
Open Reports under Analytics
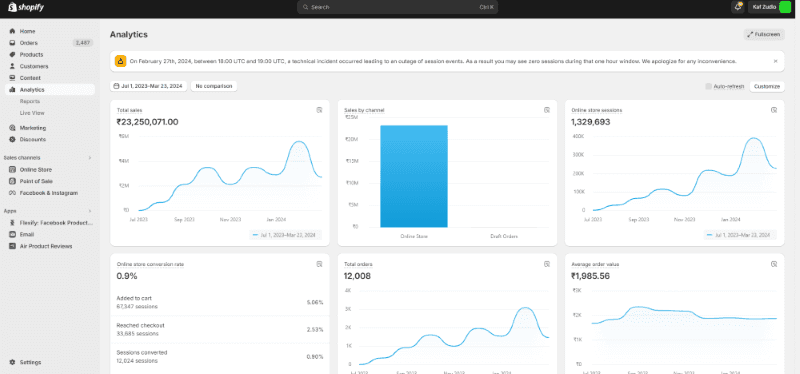[30, 101]
